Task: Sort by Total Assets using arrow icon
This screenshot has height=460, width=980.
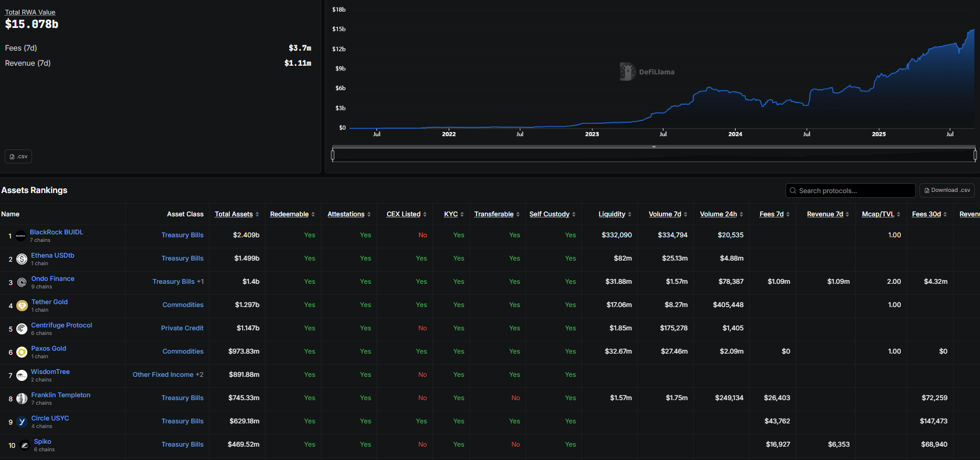Action: [x=257, y=215]
